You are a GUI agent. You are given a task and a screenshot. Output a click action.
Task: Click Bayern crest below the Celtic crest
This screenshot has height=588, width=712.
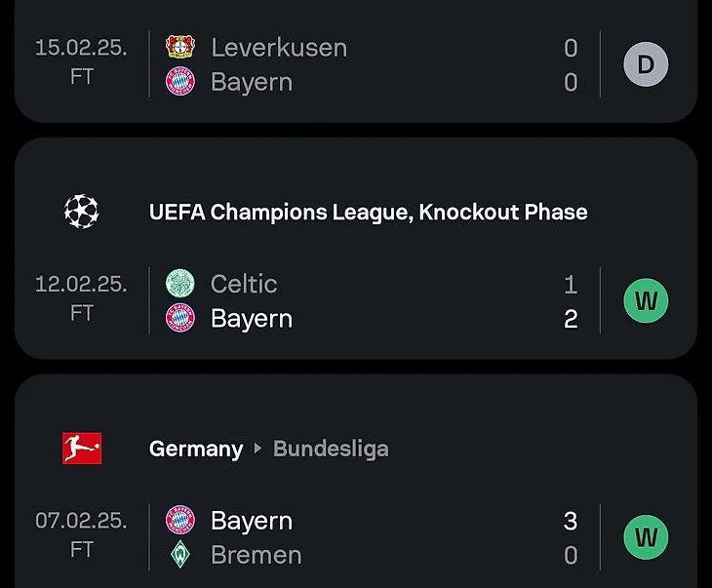(x=180, y=319)
